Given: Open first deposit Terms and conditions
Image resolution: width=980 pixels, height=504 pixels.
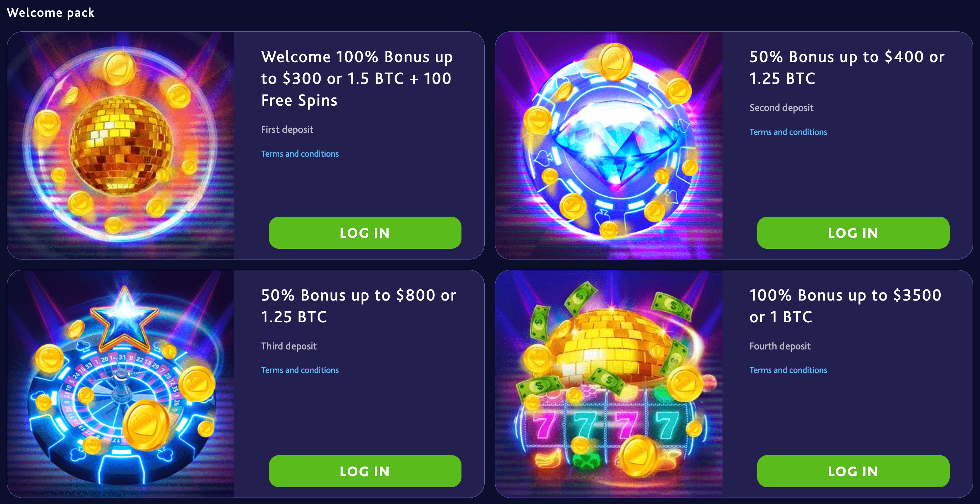Looking at the screenshot, I should click(300, 154).
